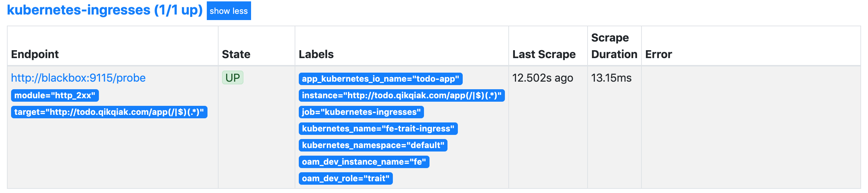
Task: Select the app_kubernetes_io_name="todo-app" label
Action: [x=380, y=79]
